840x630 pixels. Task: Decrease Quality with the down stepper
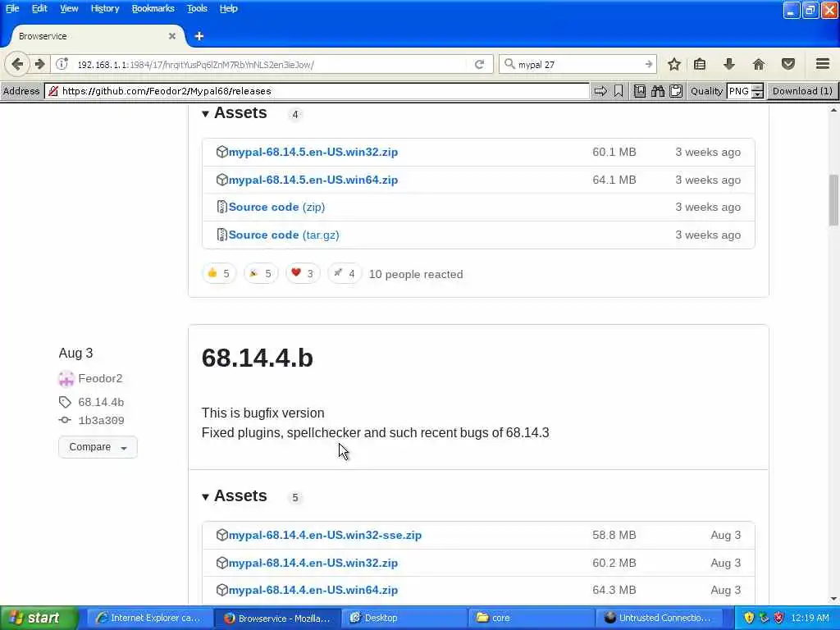click(757, 95)
